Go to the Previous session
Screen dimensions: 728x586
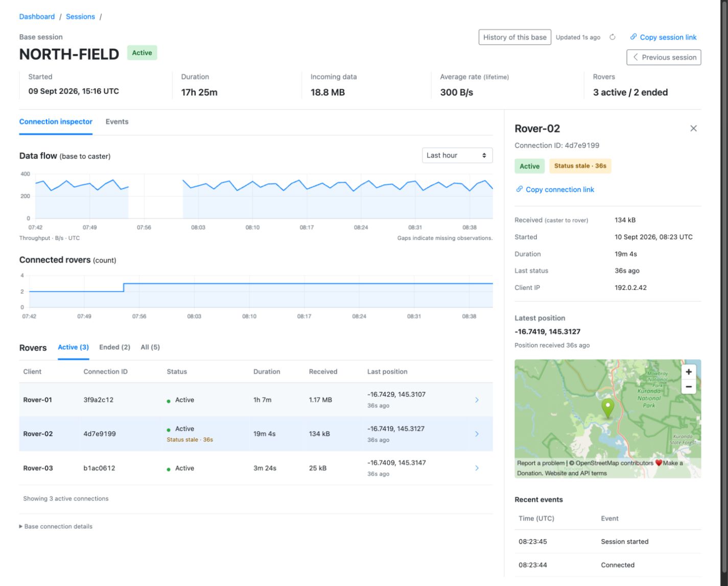click(x=664, y=57)
